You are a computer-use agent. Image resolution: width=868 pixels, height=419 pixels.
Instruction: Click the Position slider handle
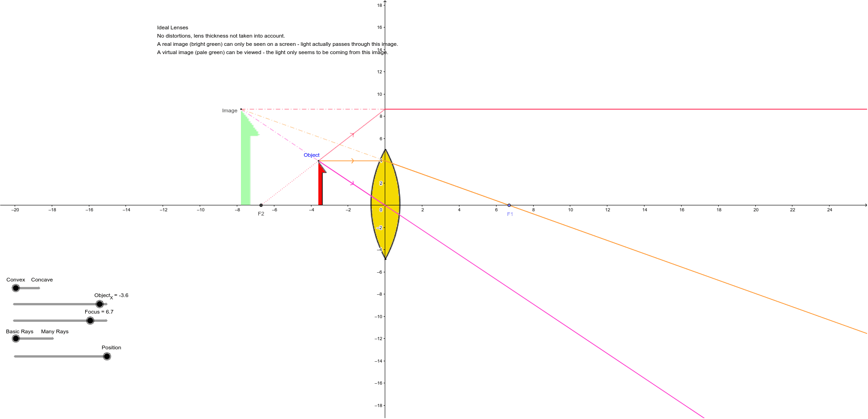coord(107,356)
